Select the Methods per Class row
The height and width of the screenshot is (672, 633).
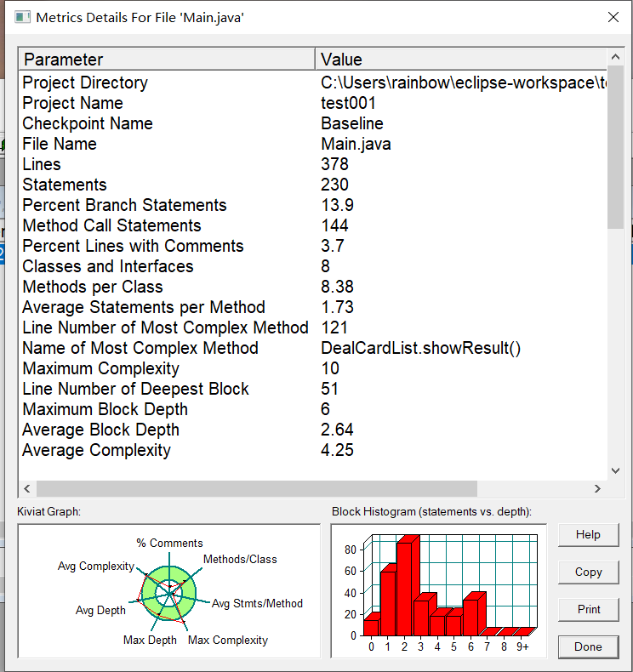[313, 287]
